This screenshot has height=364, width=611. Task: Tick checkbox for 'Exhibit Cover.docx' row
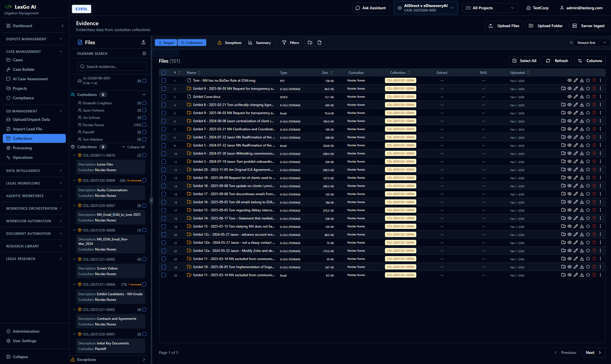point(164,97)
